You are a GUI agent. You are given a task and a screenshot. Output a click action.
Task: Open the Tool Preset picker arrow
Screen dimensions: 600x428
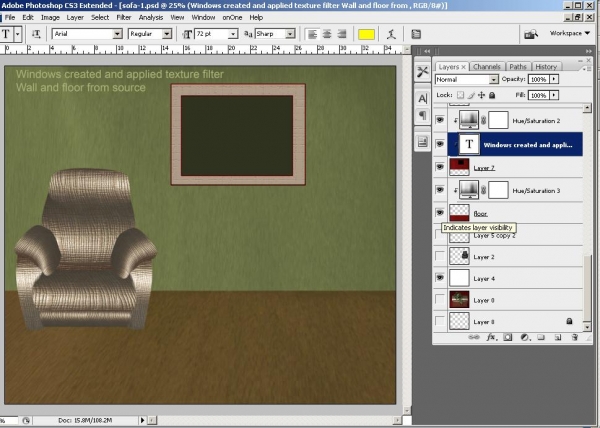[18, 34]
